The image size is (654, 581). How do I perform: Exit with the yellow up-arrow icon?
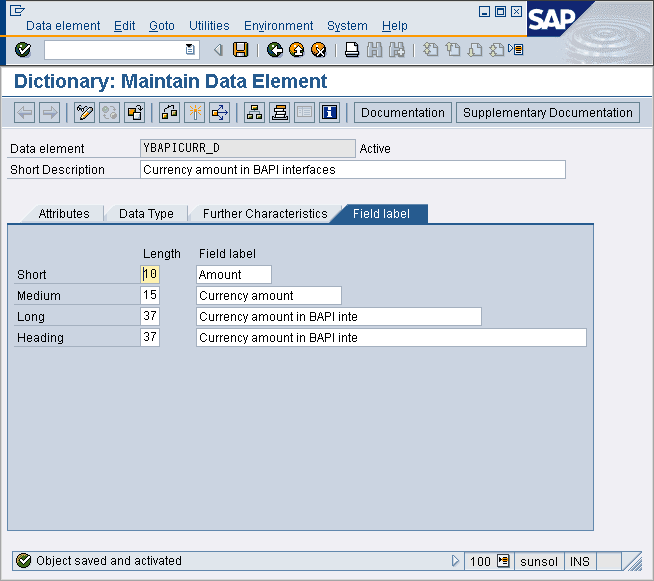coord(297,50)
